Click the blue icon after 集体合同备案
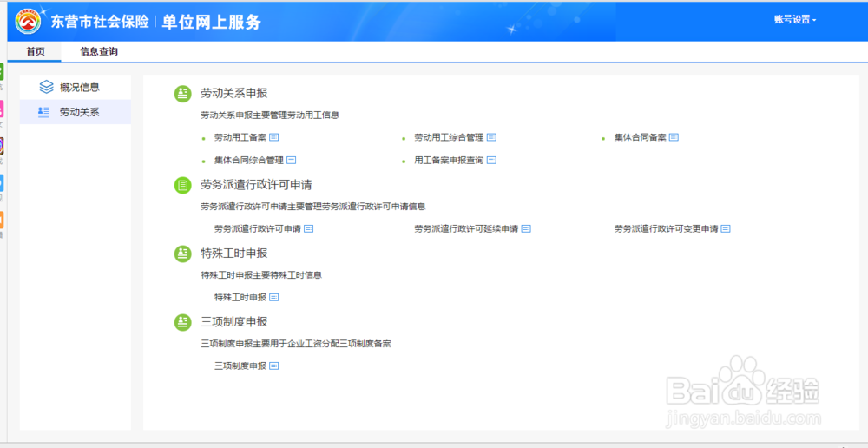 point(674,137)
